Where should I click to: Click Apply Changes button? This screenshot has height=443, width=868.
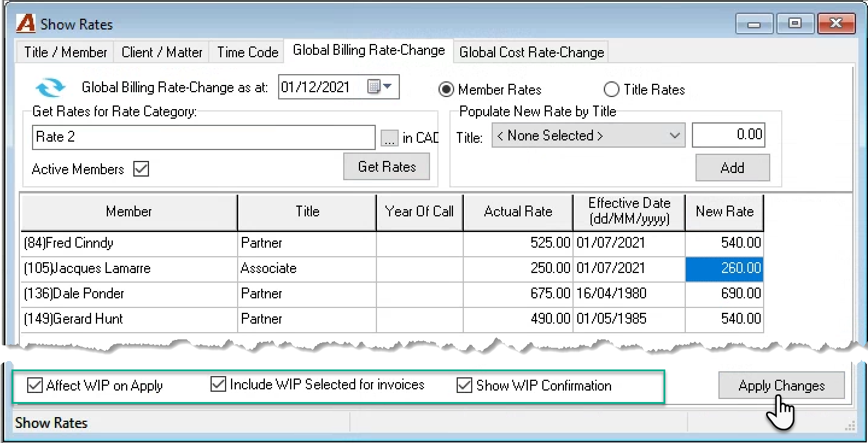[x=781, y=386]
